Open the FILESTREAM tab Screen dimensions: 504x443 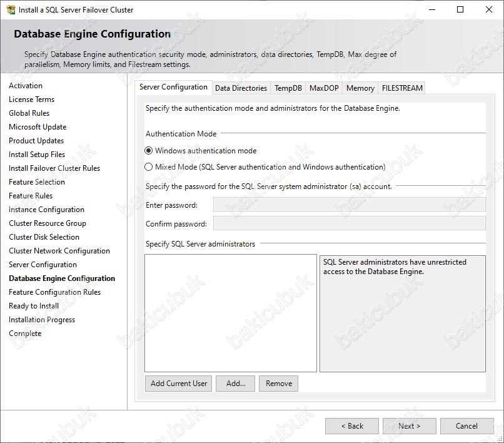[402, 88]
